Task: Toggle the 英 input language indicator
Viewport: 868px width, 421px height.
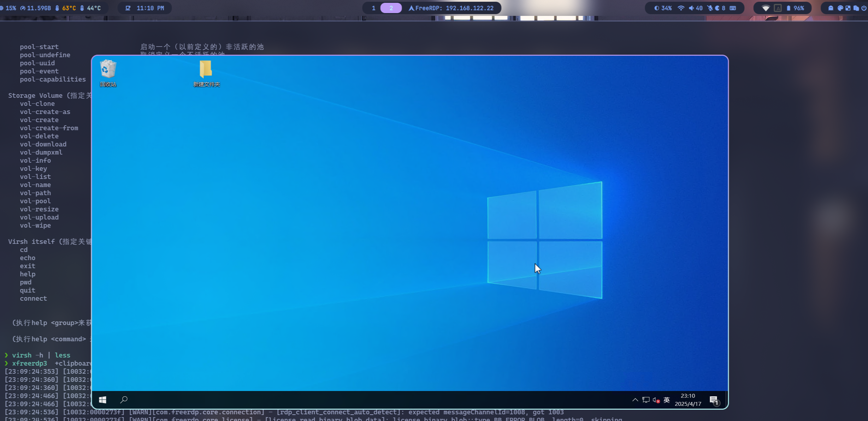Action: [x=667, y=400]
